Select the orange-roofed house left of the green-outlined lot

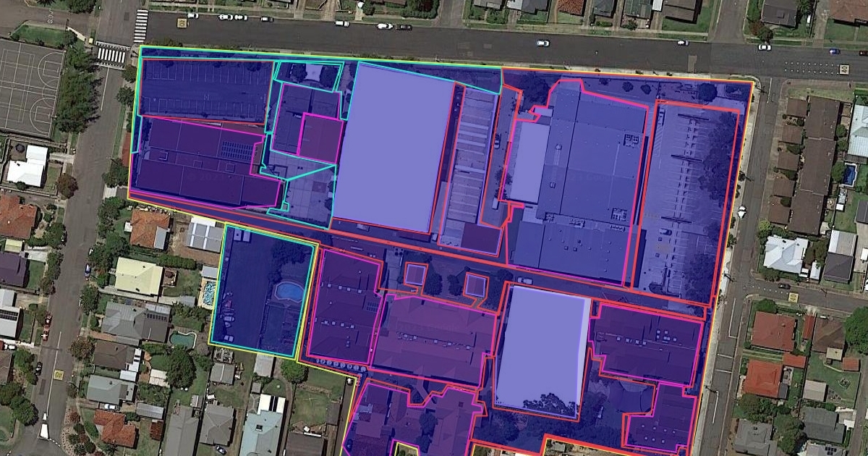(150, 228)
